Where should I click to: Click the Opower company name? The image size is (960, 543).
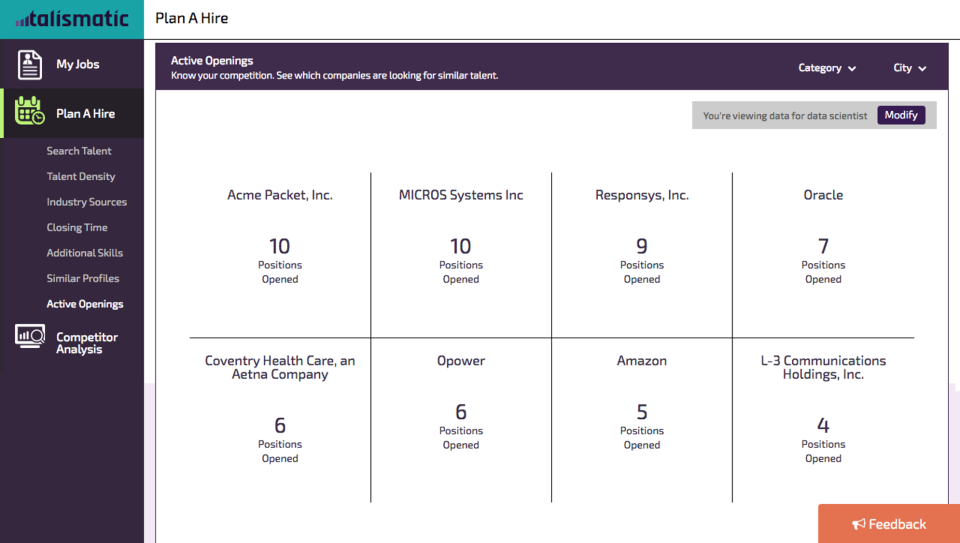[x=461, y=361]
